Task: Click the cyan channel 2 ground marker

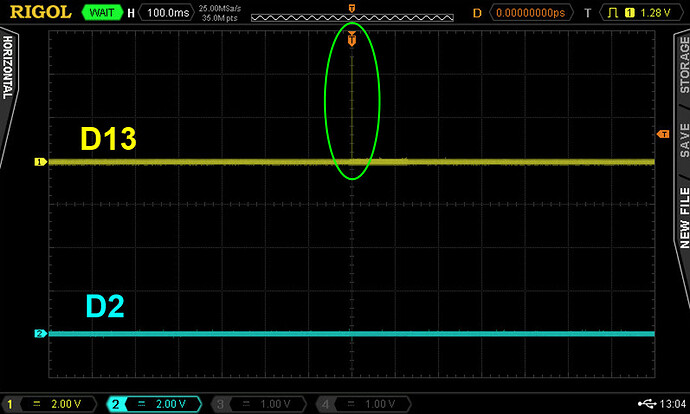Action: 40,333
